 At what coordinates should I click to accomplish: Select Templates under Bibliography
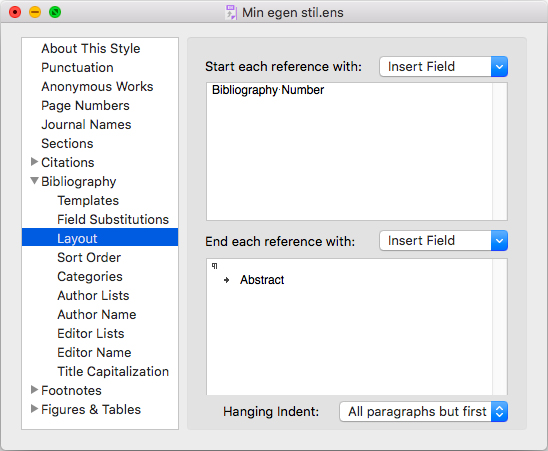[x=88, y=200]
